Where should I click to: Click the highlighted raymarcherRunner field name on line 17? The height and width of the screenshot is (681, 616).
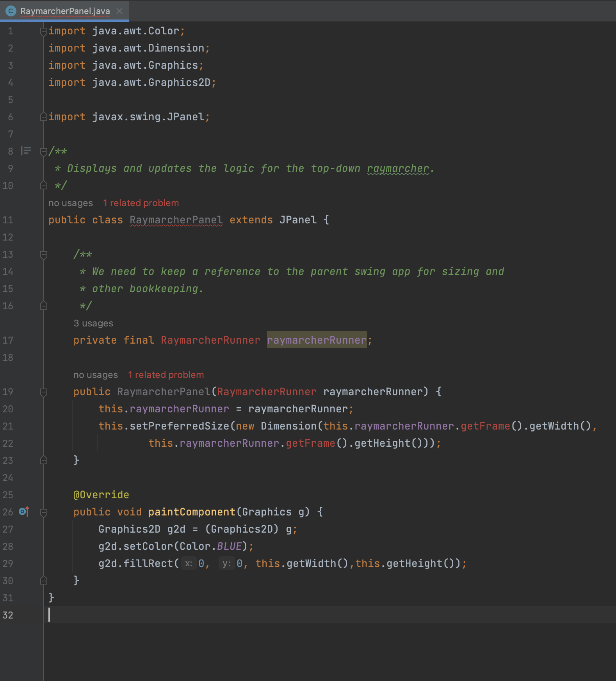[317, 340]
